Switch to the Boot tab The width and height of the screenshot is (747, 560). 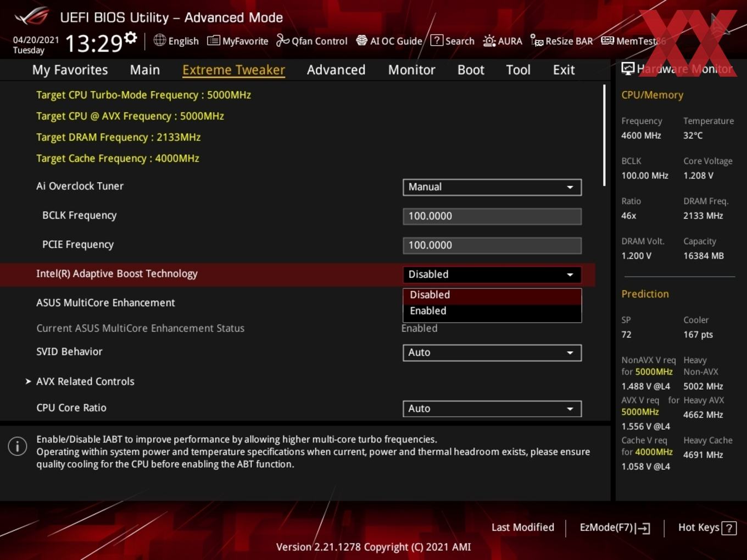click(471, 70)
